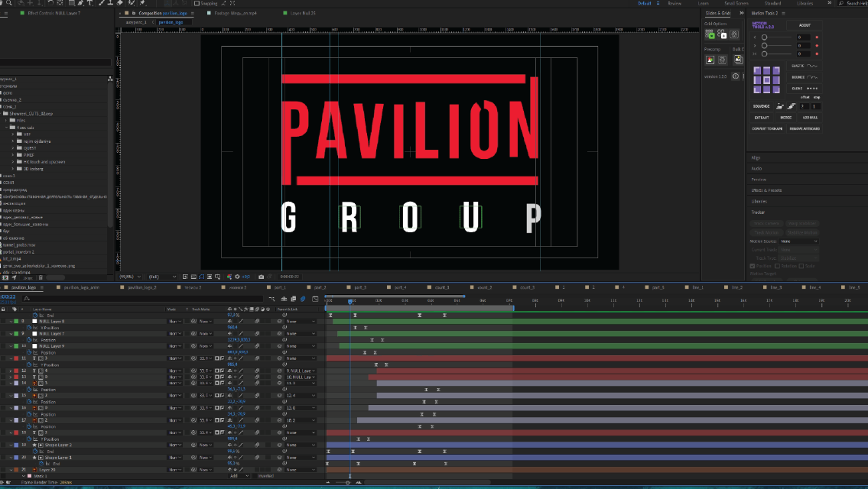Click the green Grid Options icon
This screenshot has width=868, height=489.
(710, 35)
